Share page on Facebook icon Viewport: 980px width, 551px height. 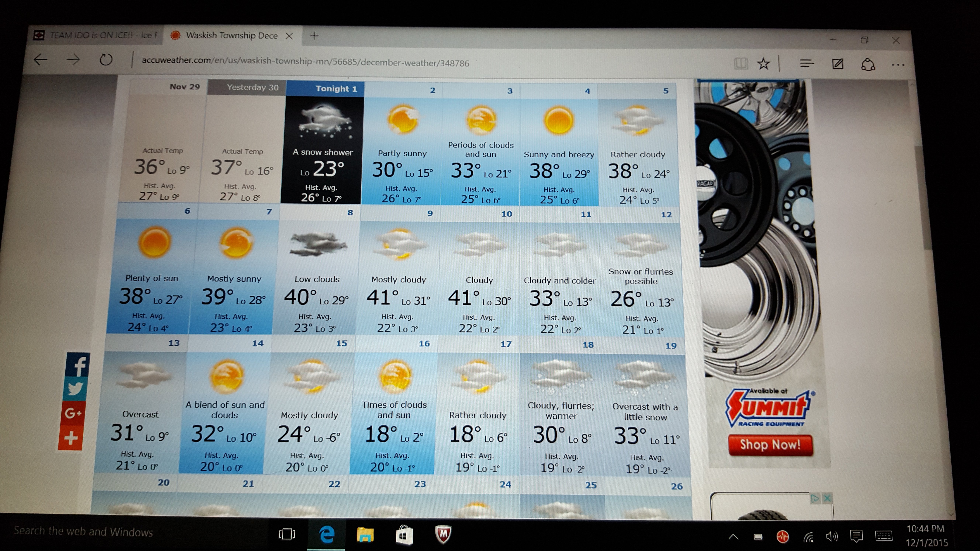click(x=78, y=365)
